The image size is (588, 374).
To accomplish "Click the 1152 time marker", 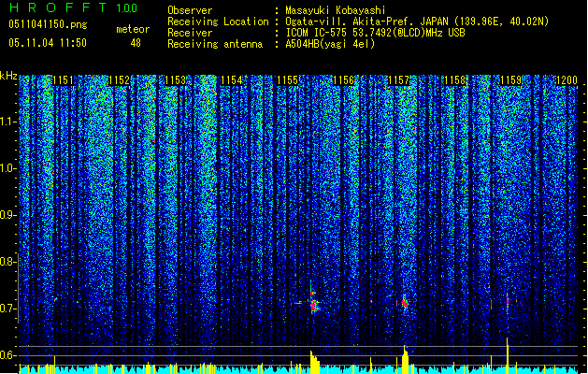I will pyautogui.click(x=120, y=80).
